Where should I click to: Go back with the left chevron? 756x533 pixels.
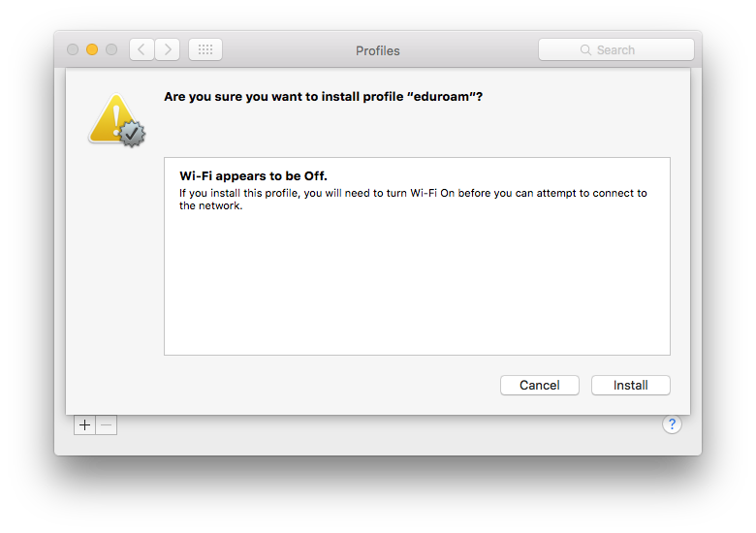pos(142,49)
